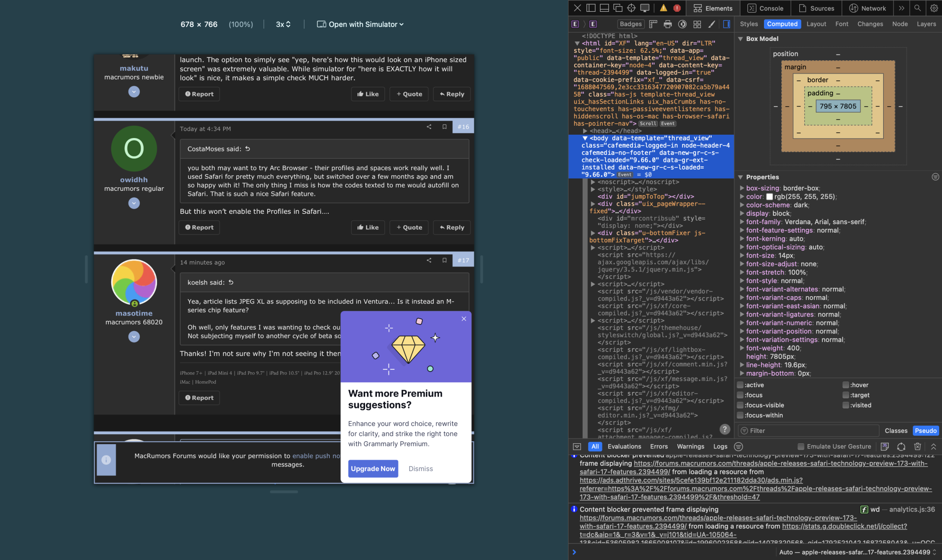Click the Upgrade Now button
Screen dimensions: 942x560
[x=373, y=469]
